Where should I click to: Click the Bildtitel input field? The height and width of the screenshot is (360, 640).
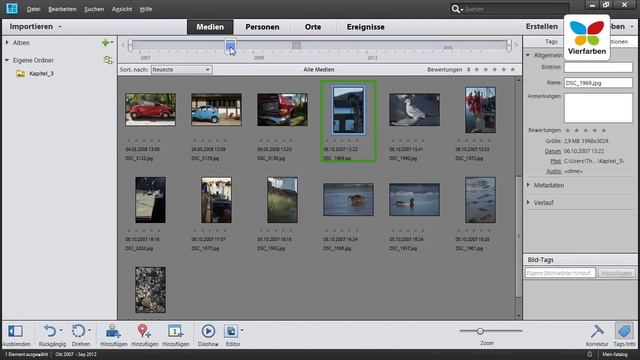pyautogui.click(x=598, y=67)
